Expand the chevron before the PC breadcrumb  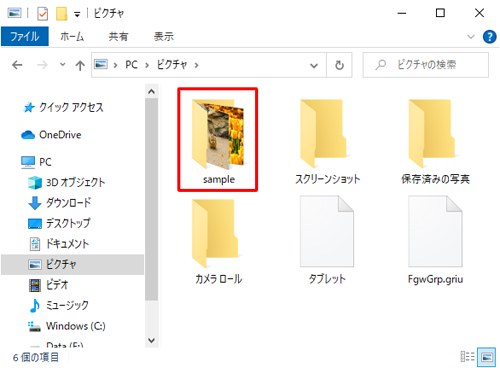[115, 65]
